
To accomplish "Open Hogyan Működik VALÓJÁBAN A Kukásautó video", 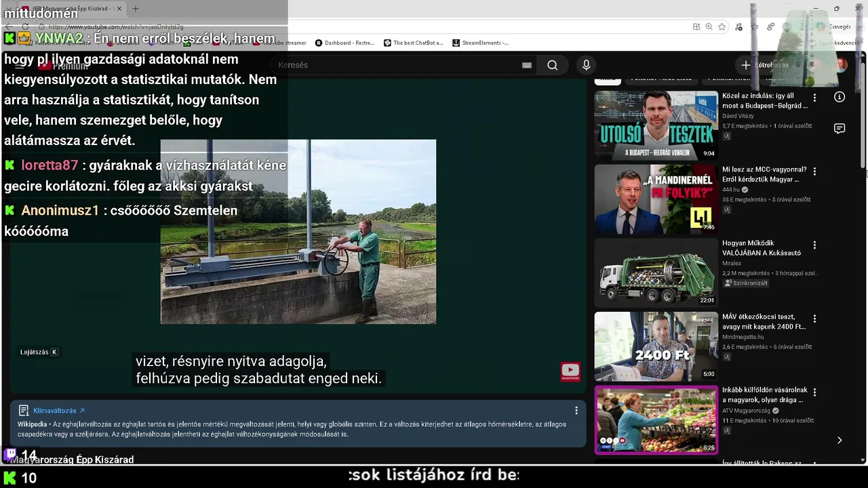I will pyautogui.click(x=762, y=248).
